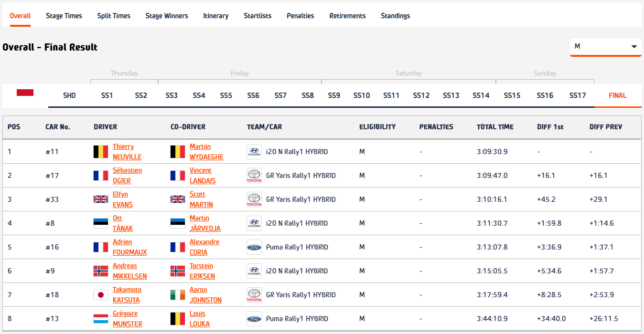Click the Toyota logo in Ogier's row

(x=254, y=176)
